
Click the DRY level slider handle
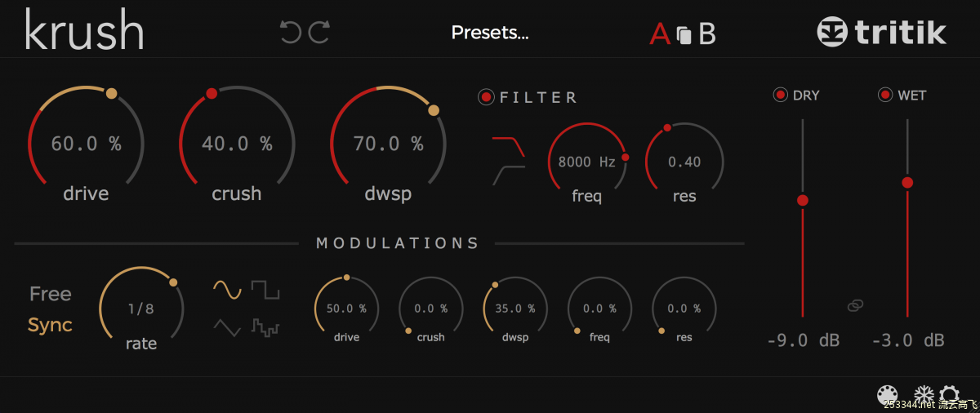coord(803,200)
